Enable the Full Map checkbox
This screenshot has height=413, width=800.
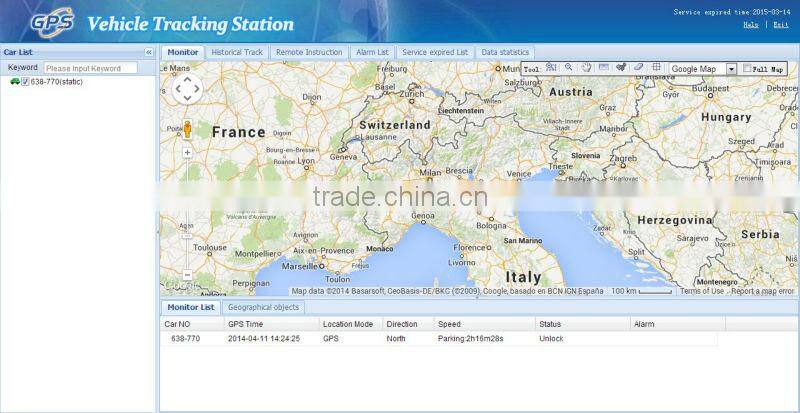[x=747, y=68]
